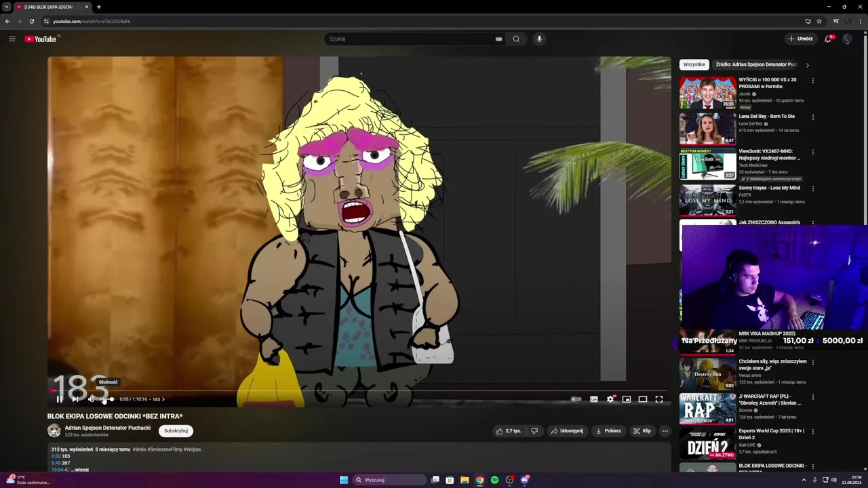Open Discord from the taskbar

click(x=525, y=480)
